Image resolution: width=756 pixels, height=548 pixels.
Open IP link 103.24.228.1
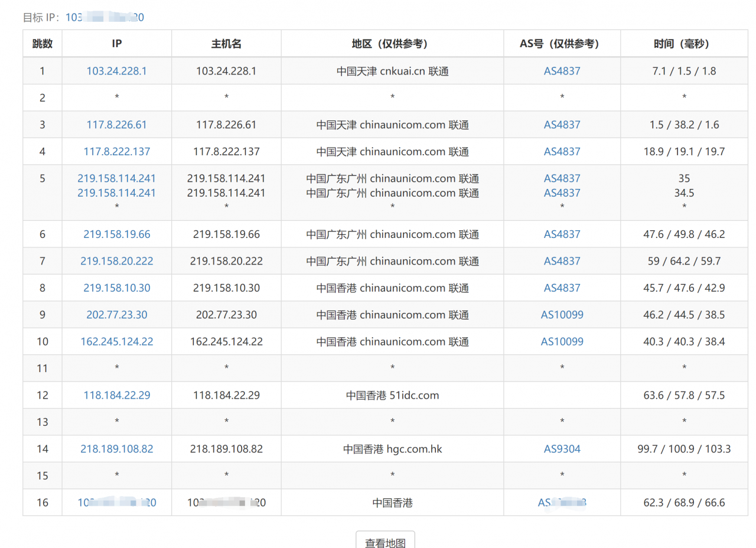coord(116,71)
